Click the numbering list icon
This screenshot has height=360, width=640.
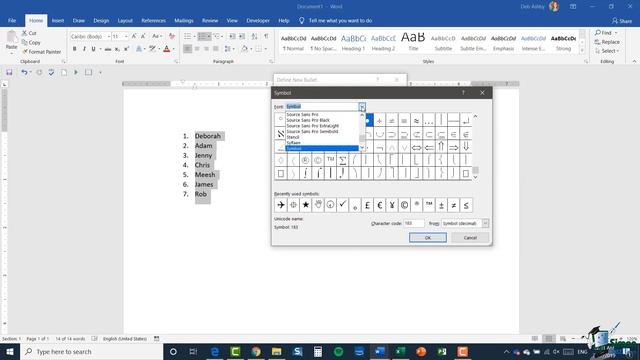coord(202,36)
